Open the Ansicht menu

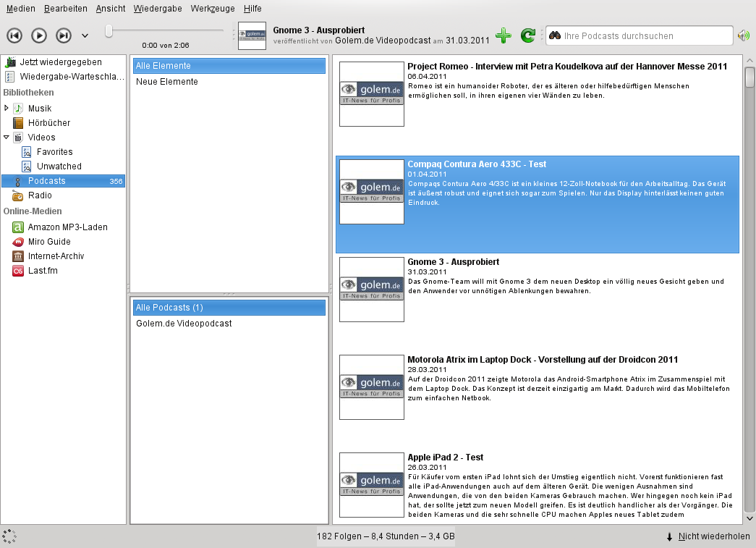[x=111, y=9]
